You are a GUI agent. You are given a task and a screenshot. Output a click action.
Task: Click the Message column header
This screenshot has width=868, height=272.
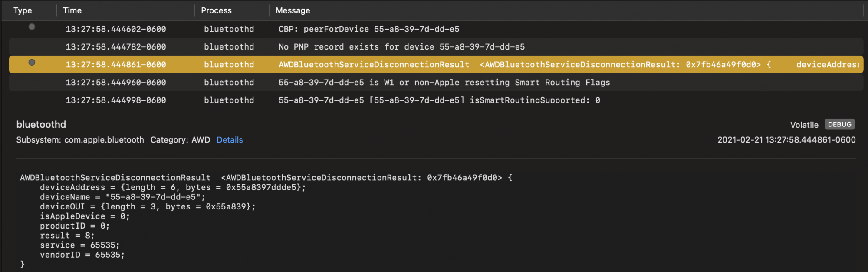click(293, 10)
